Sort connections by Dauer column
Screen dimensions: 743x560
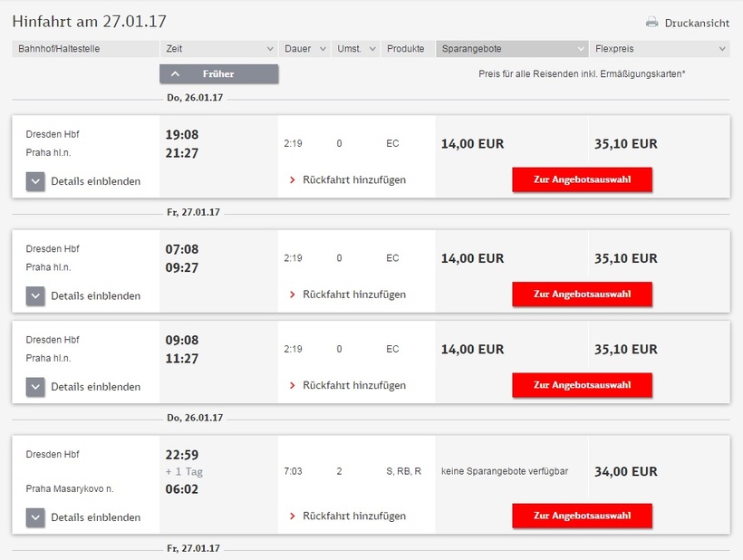tap(304, 49)
